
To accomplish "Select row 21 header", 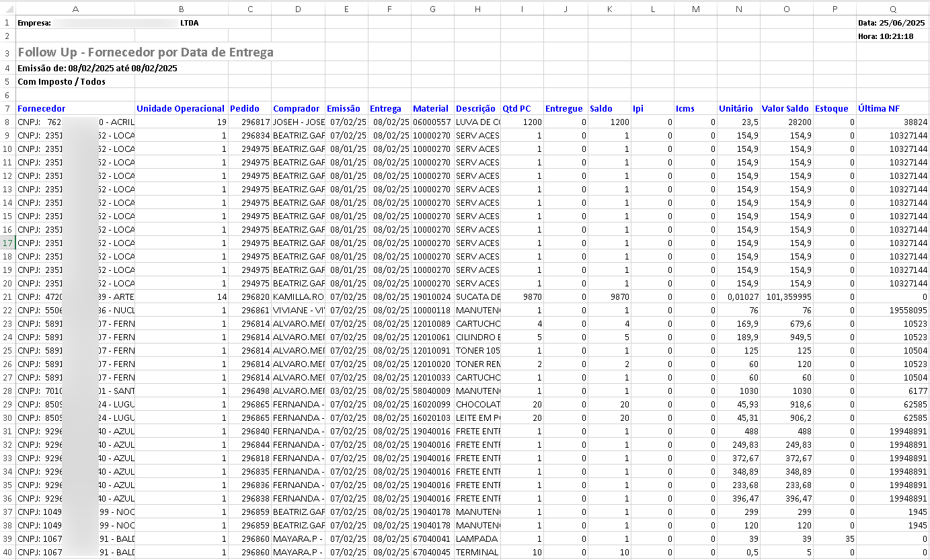I will click(7, 296).
